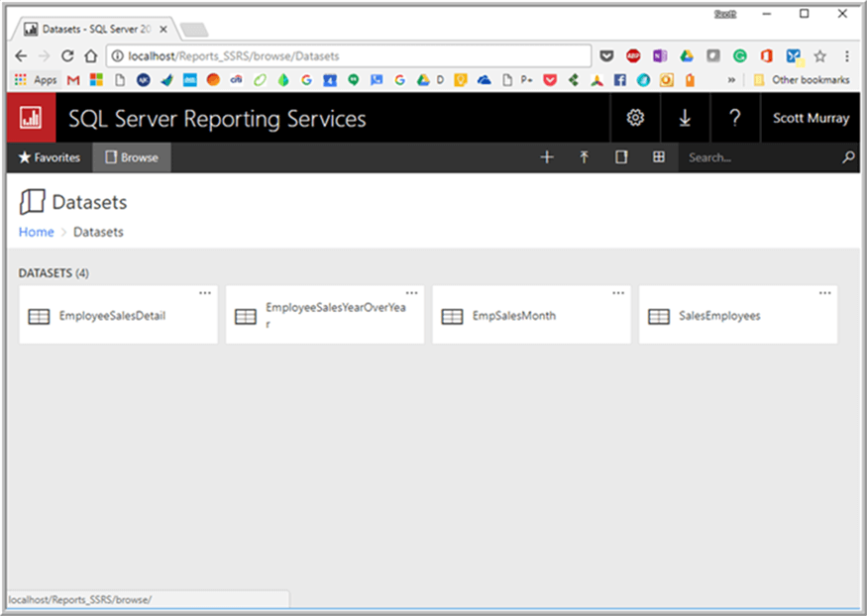This screenshot has width=867, height=616.
Task: Open the Apps bookmarks shortcut
Action: (x=36, y=80)
